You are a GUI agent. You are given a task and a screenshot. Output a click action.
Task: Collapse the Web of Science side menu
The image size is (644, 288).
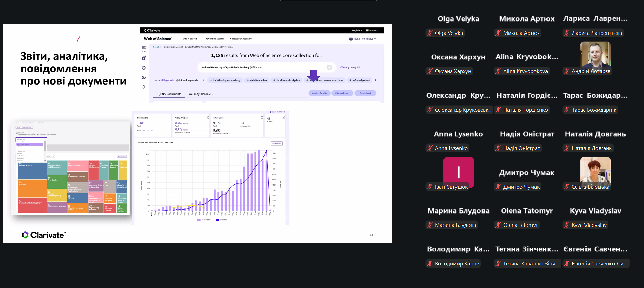coord(144,48)
